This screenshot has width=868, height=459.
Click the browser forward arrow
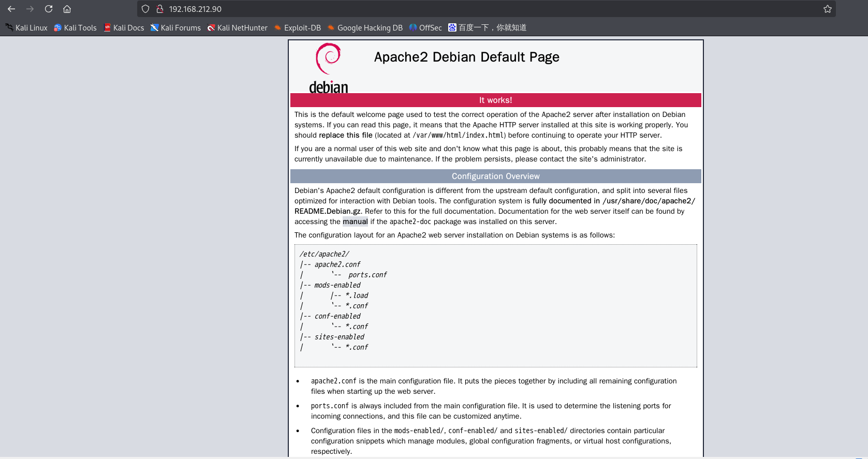30,9
